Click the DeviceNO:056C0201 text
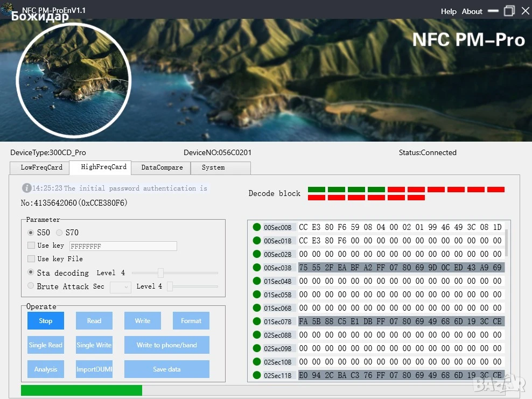This screenshot has width=532, height=399. click(218, 152)
